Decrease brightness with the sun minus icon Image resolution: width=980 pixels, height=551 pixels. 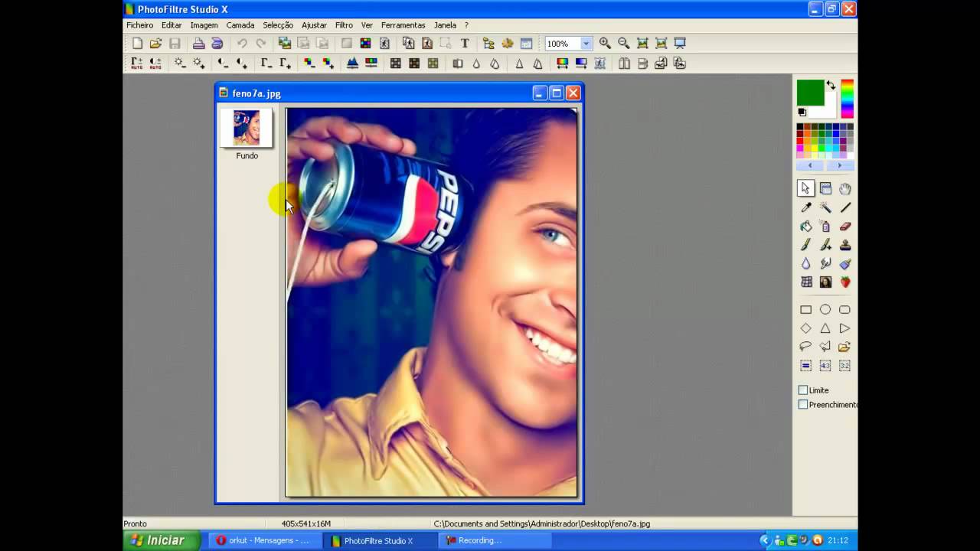[x=180, y=64]
